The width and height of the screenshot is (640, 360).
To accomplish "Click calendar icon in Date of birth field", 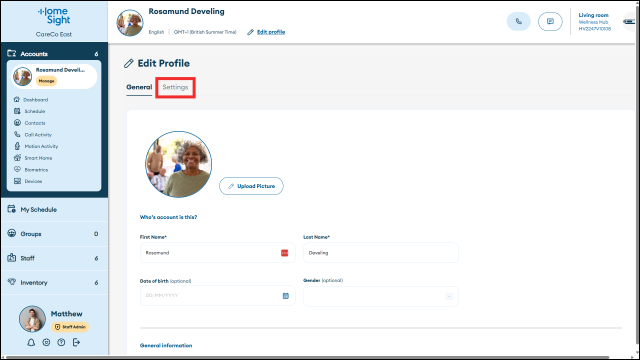I will pos(286,296).
